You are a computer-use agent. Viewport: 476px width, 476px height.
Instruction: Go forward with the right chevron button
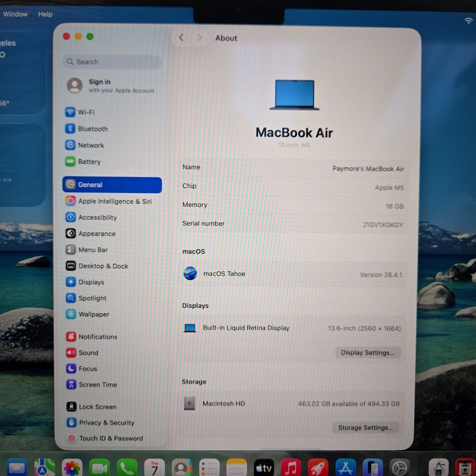click(199, 38)
